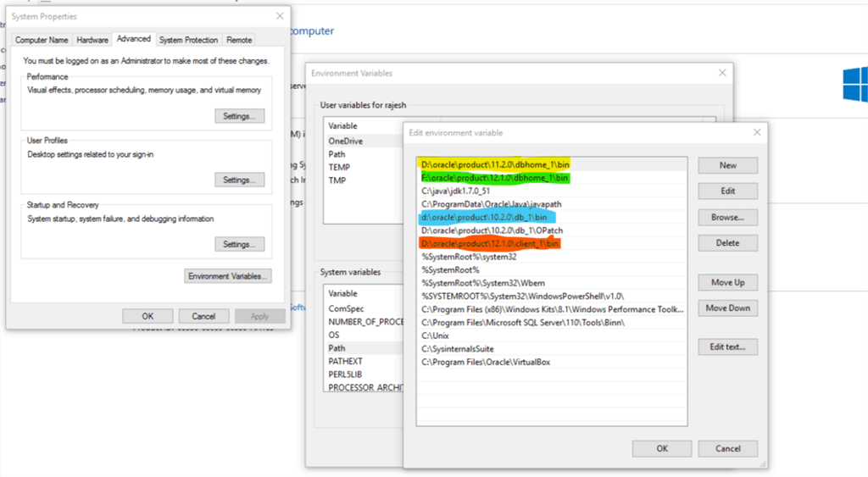Select the C:\java\jdk1.7.0_51 entry
This screenshot has width=868, height=477.
point(551,191)
